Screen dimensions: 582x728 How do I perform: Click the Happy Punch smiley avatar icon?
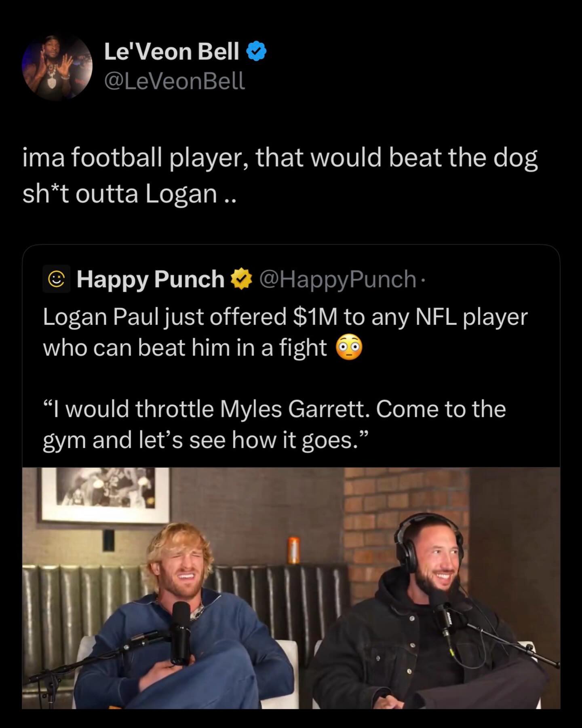click(x=56, y=279)
